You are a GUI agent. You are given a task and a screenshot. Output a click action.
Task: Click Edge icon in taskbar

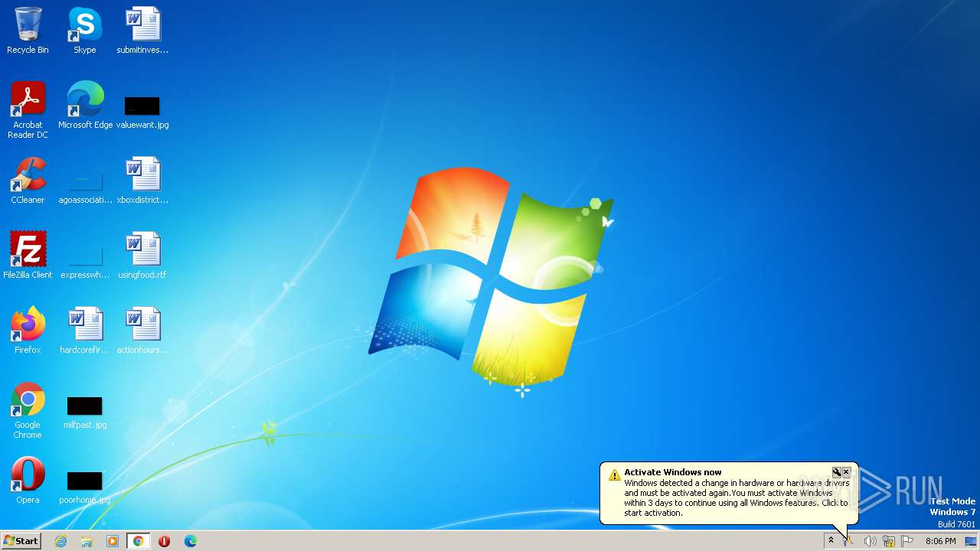coord(191,541)
